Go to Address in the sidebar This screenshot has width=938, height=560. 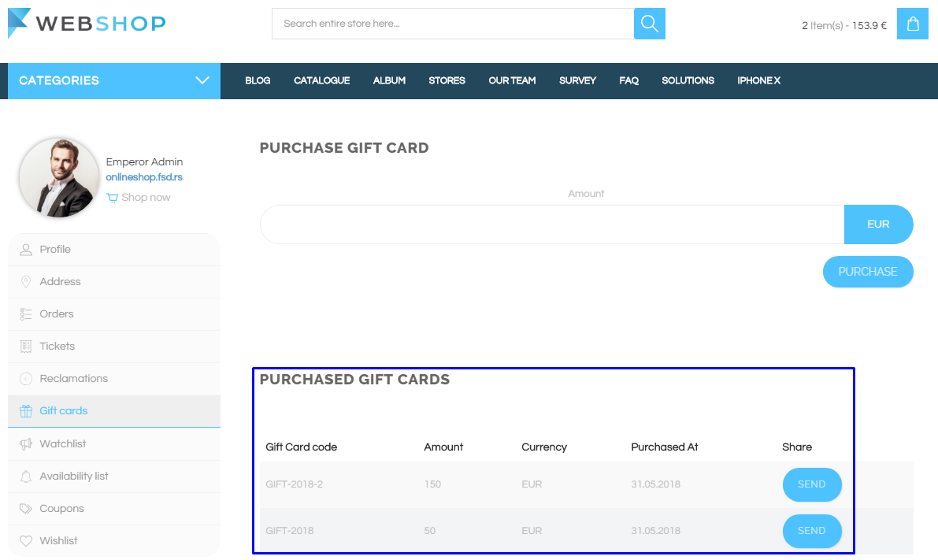pyautogui.click(x=114, y=282)
